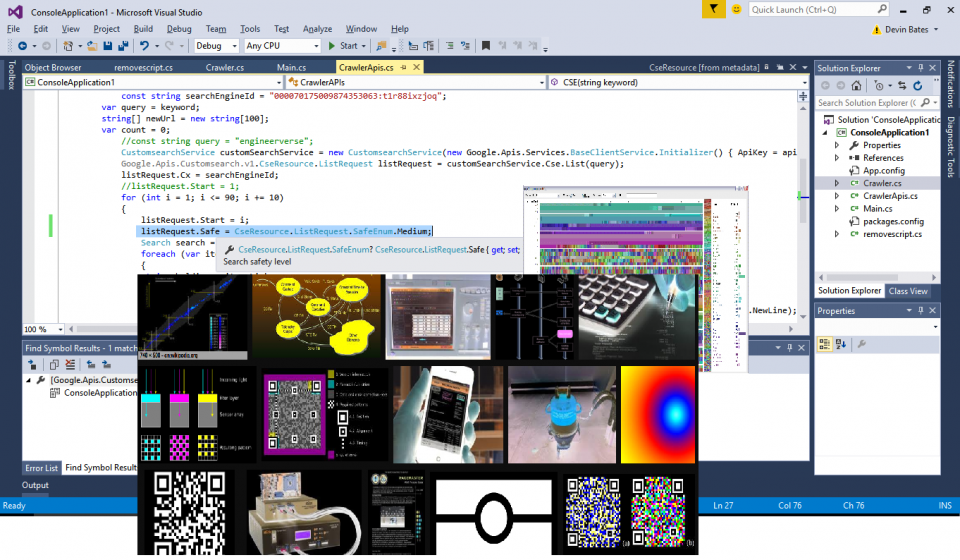Toggle a bookmark with the bookmark icon
Screen dimensions: 960x560
click(486, 46)
